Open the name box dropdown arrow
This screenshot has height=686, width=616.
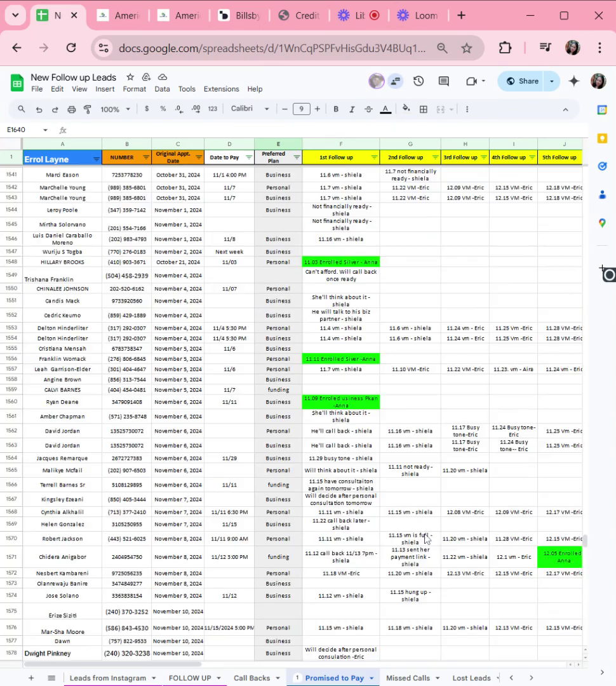tap(45, 130)
